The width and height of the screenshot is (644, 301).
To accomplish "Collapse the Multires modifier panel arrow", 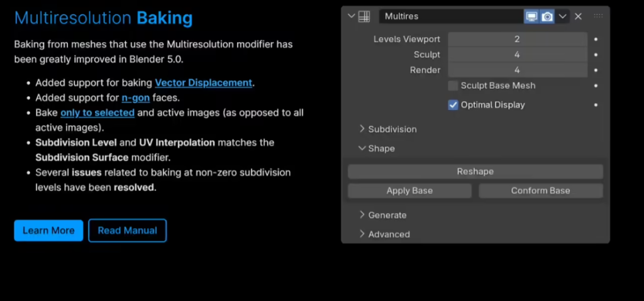I will pos(351,16).
